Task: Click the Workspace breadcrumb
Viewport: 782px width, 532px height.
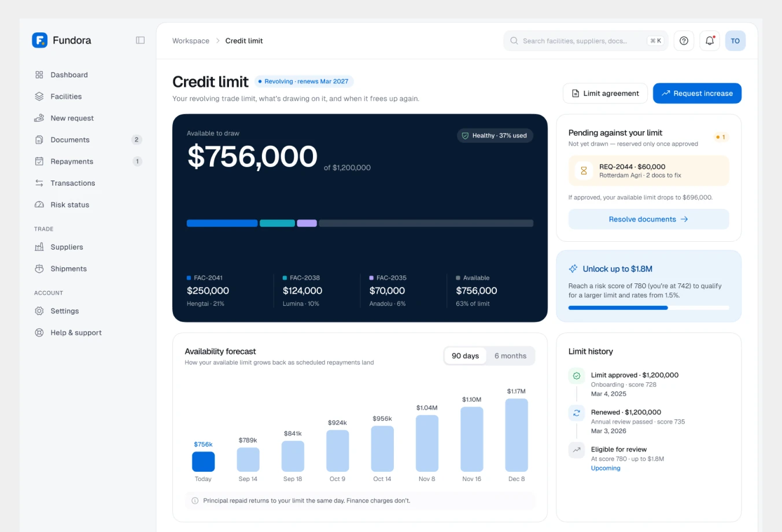Action: coord(191,41)
